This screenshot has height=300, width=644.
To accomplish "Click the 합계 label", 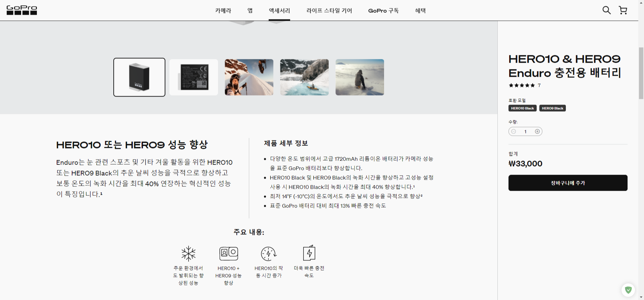I will point(513,154).
